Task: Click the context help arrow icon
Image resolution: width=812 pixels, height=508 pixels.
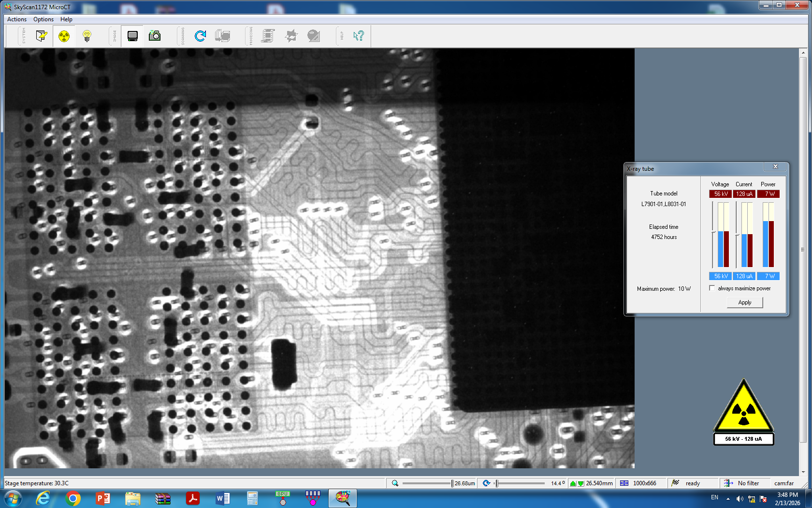Action: click(x=358, y=36)
